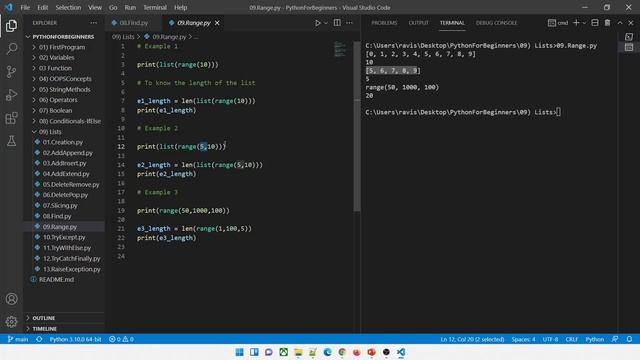Open the feedback icon in status bar
640x360 pixels.
click(615, 339)
